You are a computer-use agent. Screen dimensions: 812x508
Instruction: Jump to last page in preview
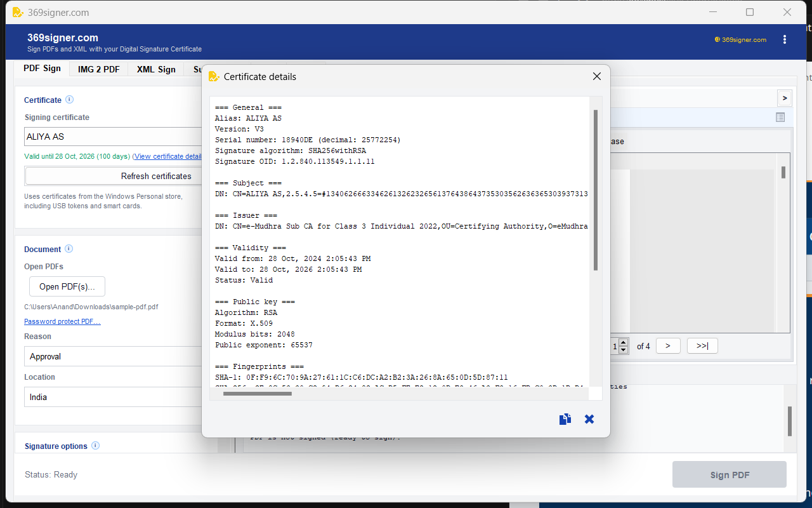[702, 345]
